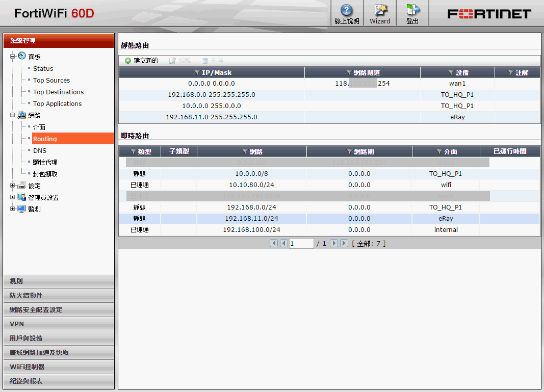Open Top Sources in the tree
Image resolution: width=544 pixels, height=392 pixels.
[x=51, y=80]
